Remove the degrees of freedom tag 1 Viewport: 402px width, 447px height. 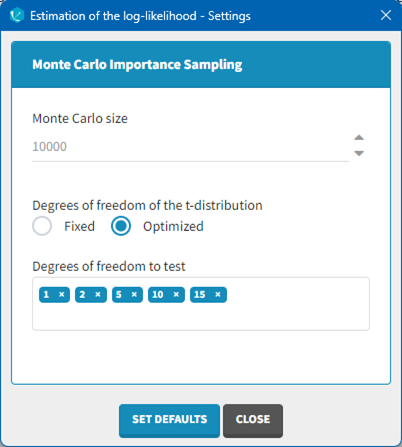click(x=62, y=294)
